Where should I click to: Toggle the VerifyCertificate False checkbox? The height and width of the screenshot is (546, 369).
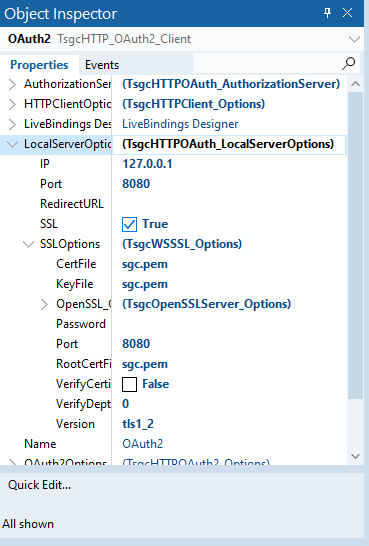pos(129,384)
